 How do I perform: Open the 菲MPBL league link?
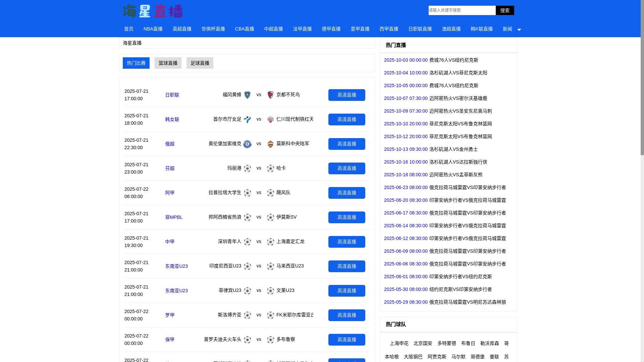(174, 217)
